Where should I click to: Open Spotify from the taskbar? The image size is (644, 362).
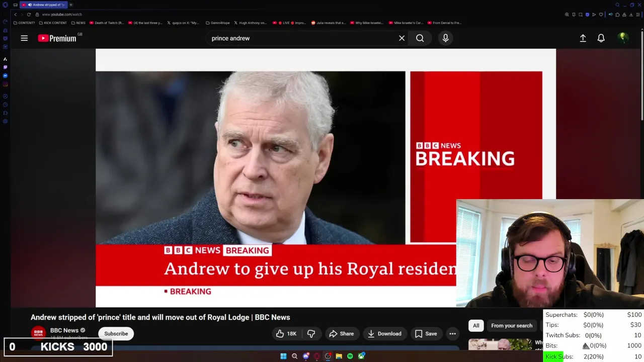350,356
